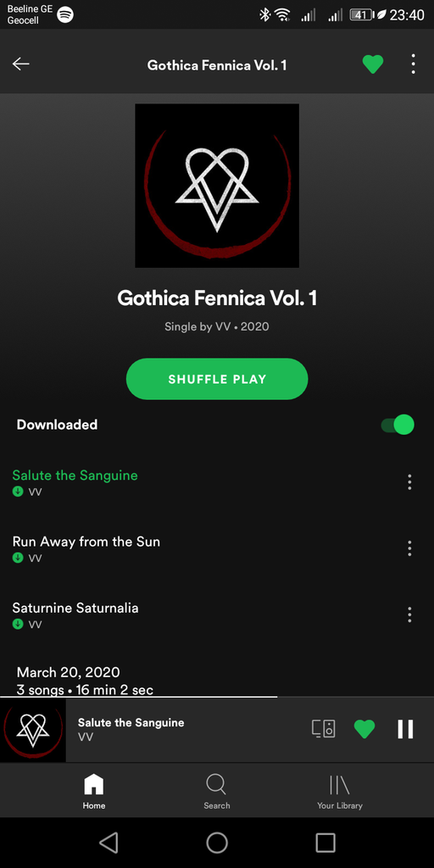Image resolution: width=434 pixels, height=868 pixels.
Task: Tap the Android recent apps square icon
Action: (x=325, y=843)
